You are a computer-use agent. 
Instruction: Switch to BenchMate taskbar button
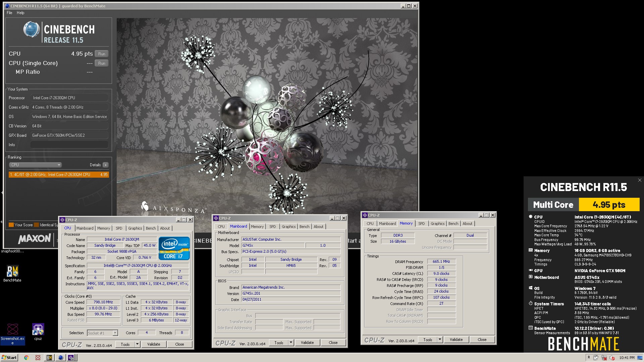[49, 358]
